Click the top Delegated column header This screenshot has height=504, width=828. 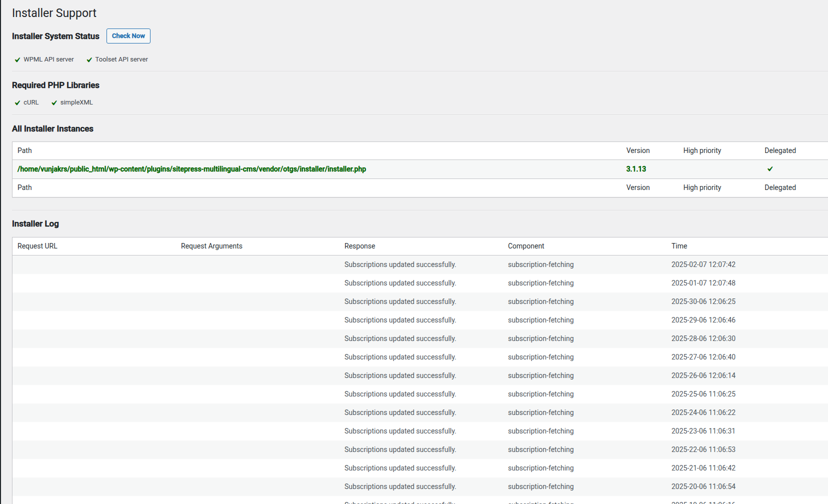pos(780,150)
